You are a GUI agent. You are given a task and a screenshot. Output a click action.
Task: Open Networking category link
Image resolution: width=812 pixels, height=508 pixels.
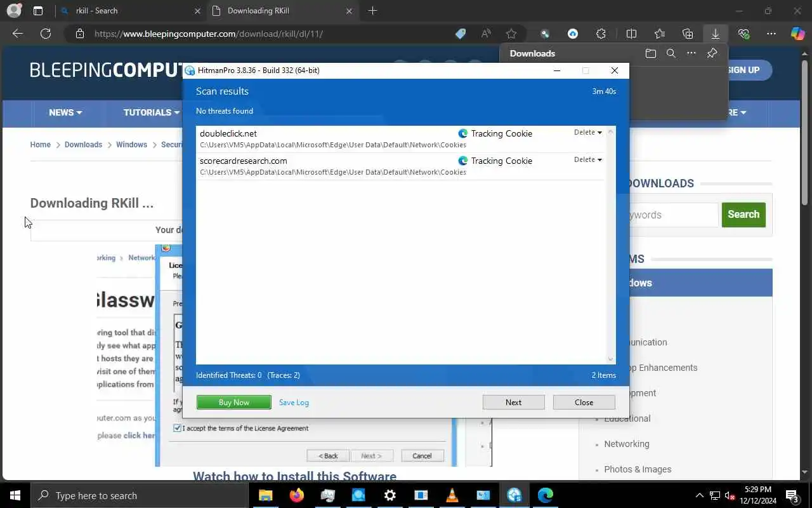[627, 444]
